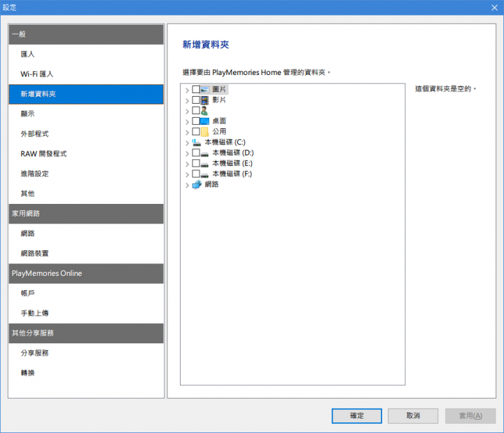This screenshot has width=504, height=433.
Task: Open the 手動上傳 settings page
Action: (x=86, y=313)
